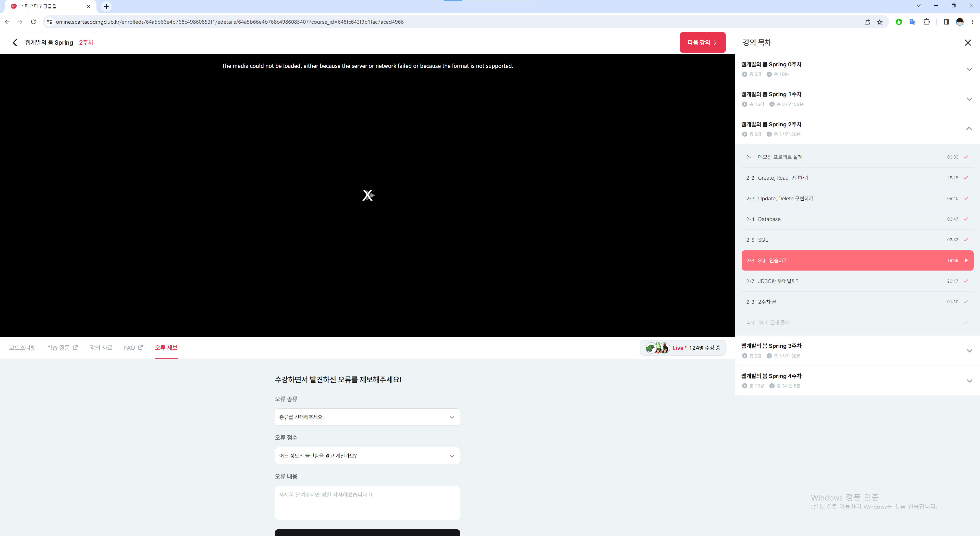Go to next lecture with 다음 강의
Image resolution: width=980 pixels, height=536 pixels.
tap(702, 43)
